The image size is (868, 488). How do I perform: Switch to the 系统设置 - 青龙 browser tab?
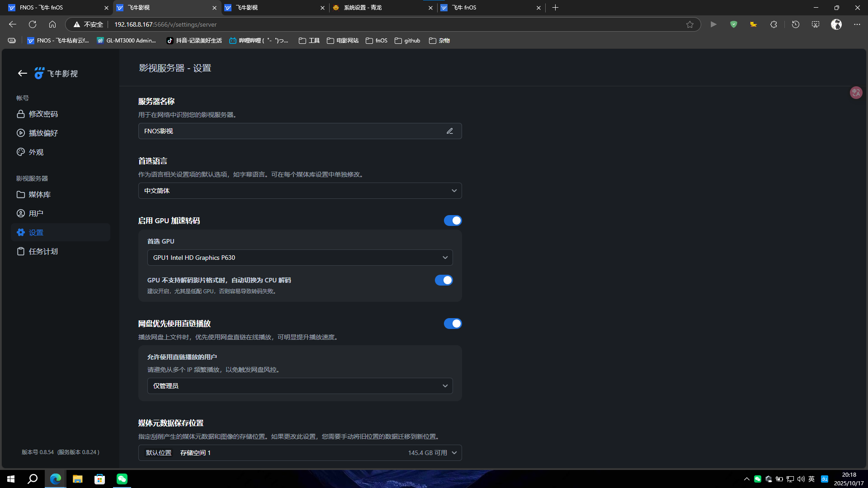363,8
